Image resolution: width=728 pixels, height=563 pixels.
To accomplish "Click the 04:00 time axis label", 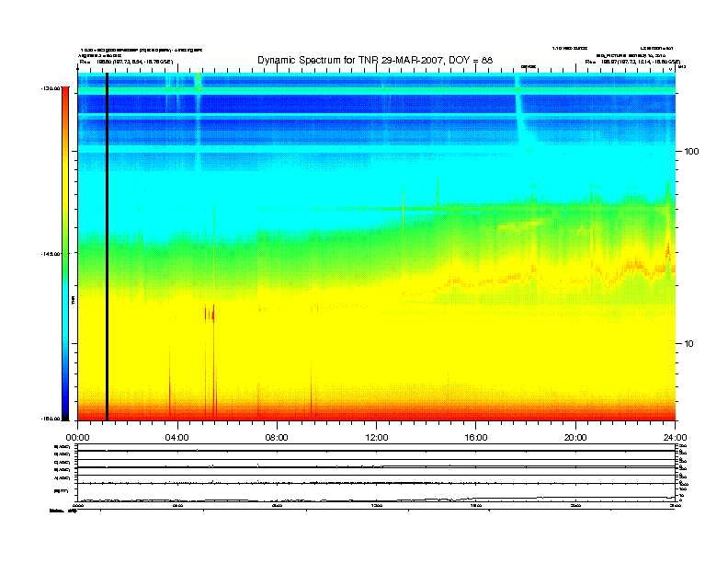I will pos(176,438).
